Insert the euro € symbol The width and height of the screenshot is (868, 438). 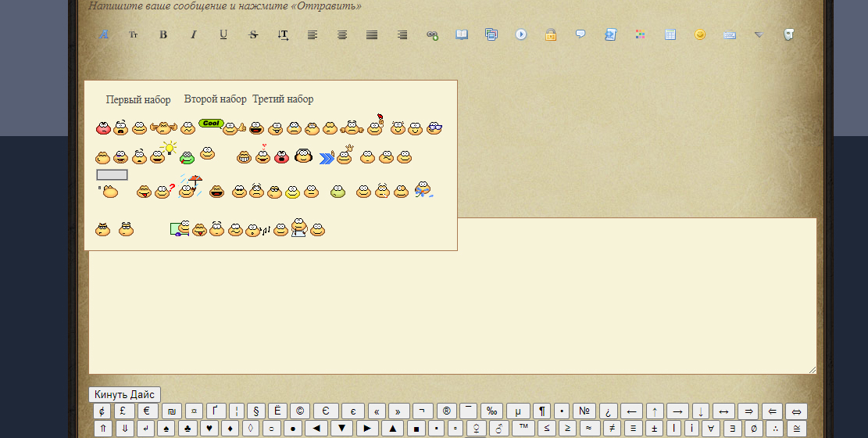coord(146,411)
